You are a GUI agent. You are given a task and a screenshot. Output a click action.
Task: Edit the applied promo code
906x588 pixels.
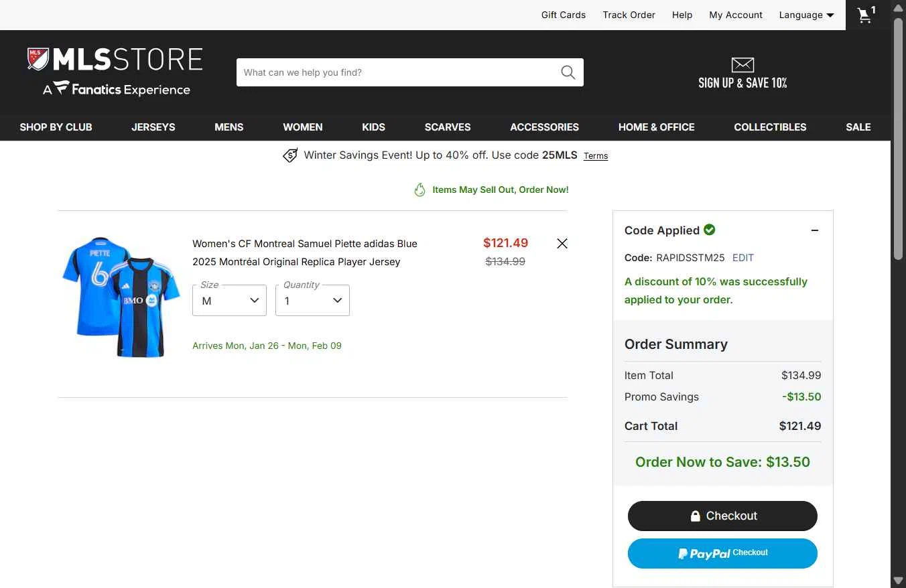pyautogui.click(x=743, y=258)
